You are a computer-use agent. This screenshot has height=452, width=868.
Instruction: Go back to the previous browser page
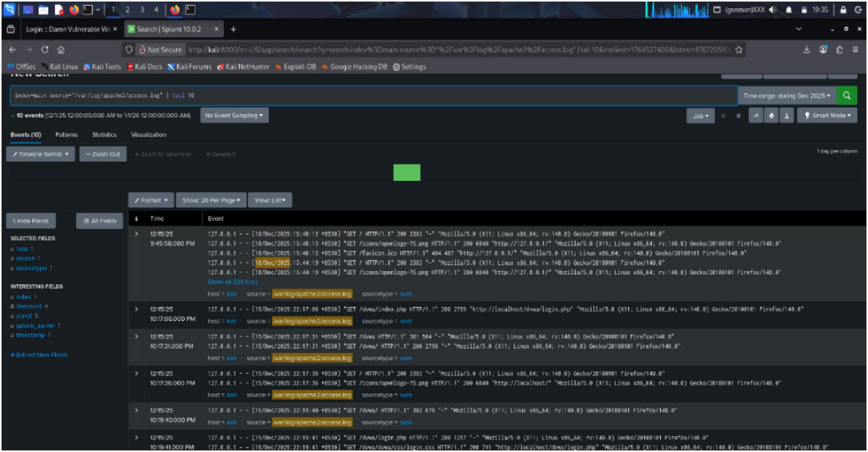pyautogui.click(x=12, y=50)
